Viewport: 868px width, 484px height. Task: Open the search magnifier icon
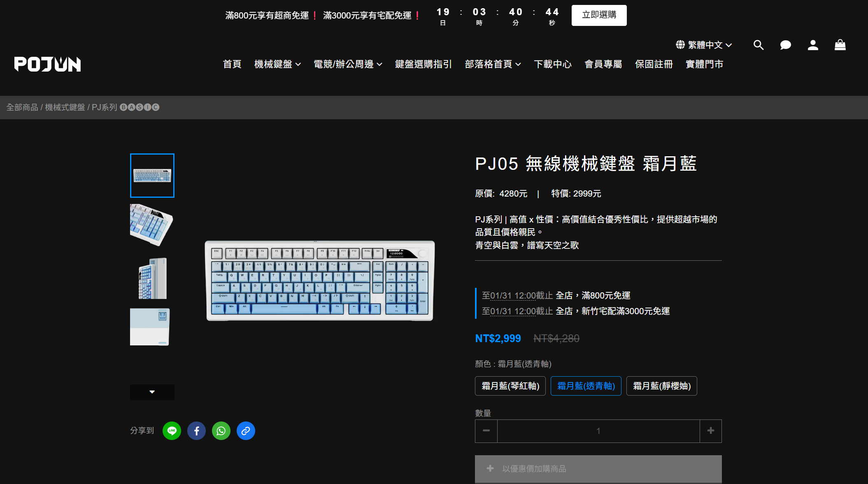(759, 45)
